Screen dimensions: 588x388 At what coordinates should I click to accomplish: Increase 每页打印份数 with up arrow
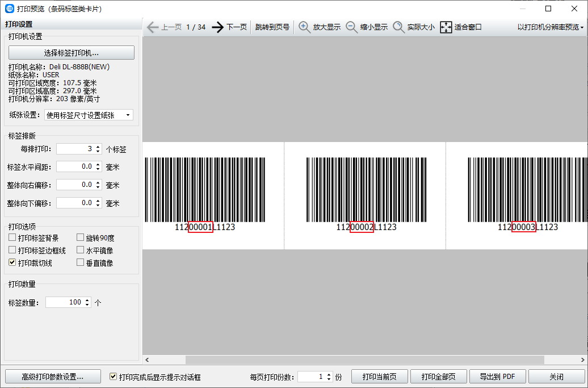(x=329, y=374)
